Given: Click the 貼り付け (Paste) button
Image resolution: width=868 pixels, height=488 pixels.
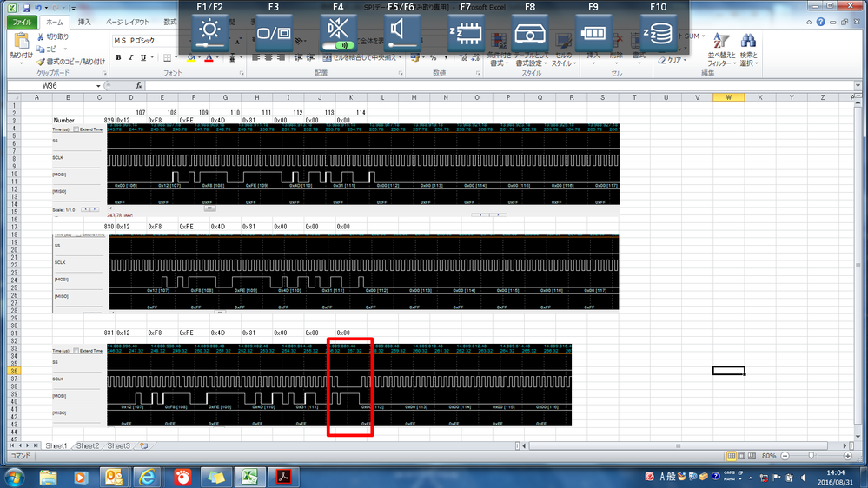Looking at the screenshot, I should tap(21, 47).
